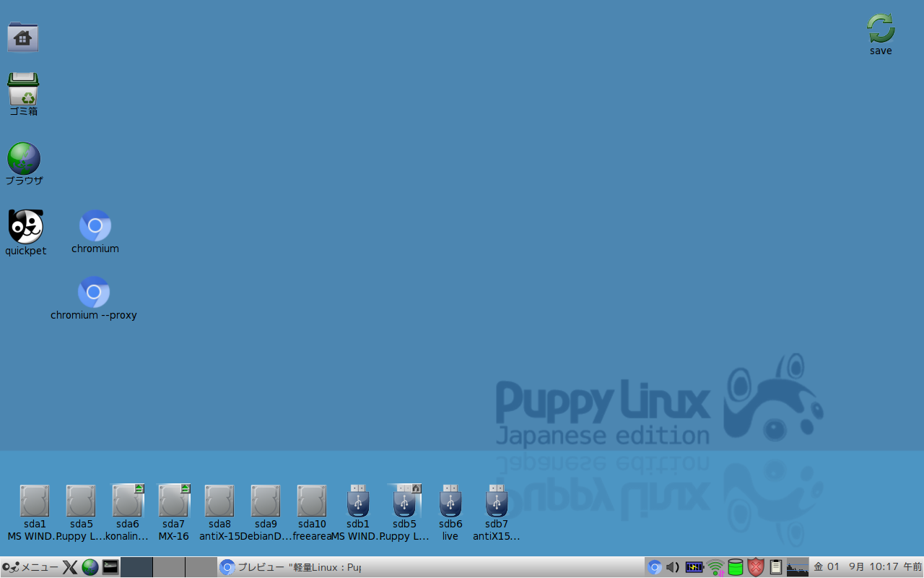Click the Chromium tray icon
Viewport: 924px width, 578px height.
tap(655, 567)
